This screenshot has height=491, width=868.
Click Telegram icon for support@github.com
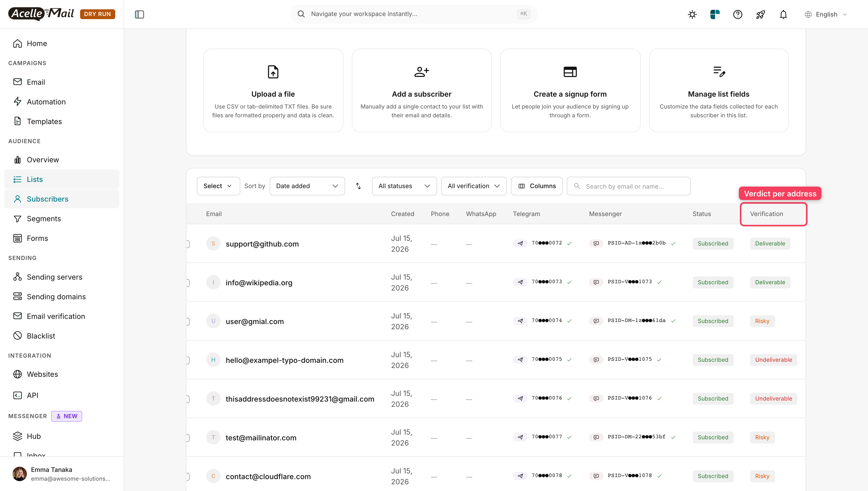[520, 243]
